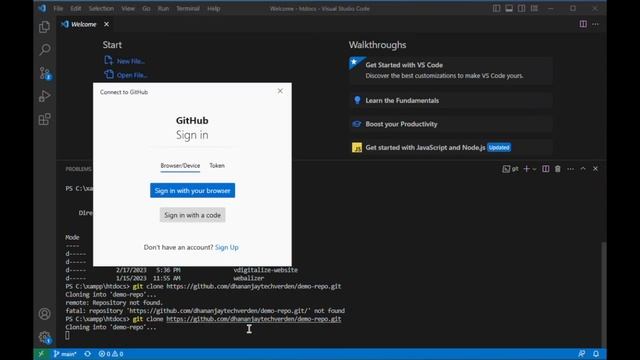640x360 pixels.
Task: Close the terminal panel
Action: pos(596,169)
